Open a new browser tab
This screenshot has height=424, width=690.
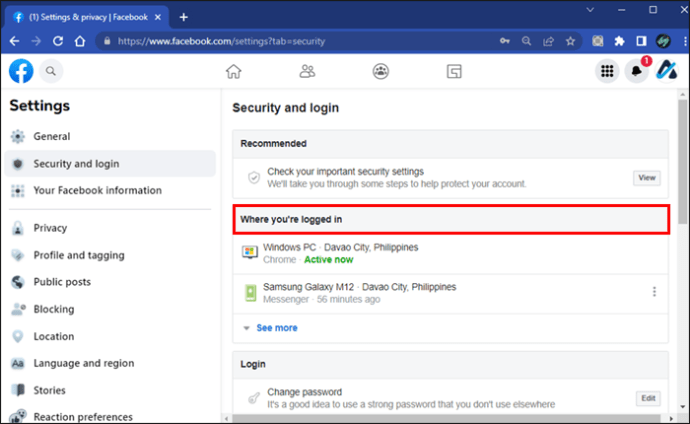[x=183, y=17]
